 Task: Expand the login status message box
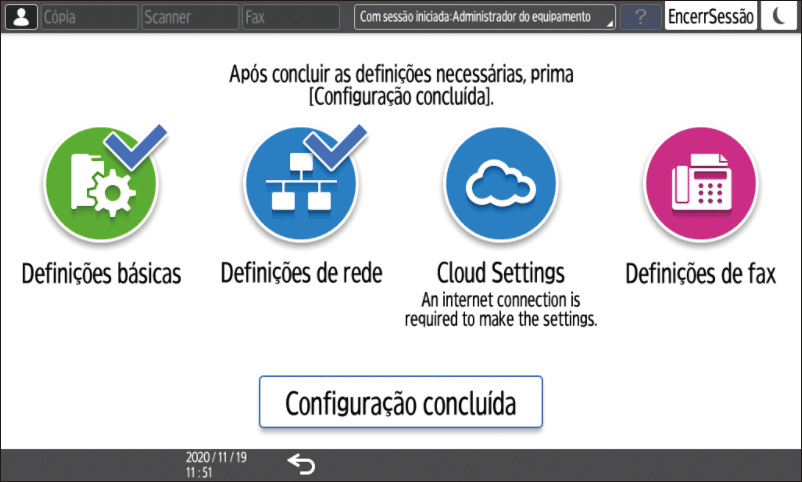tap(485, 17)
